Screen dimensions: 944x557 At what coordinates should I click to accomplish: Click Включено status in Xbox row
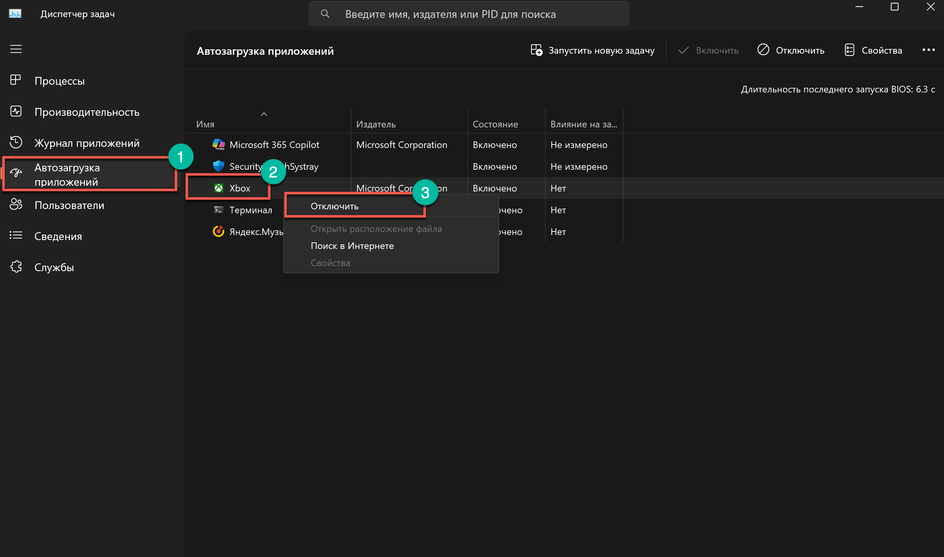[x=495, y=188]
